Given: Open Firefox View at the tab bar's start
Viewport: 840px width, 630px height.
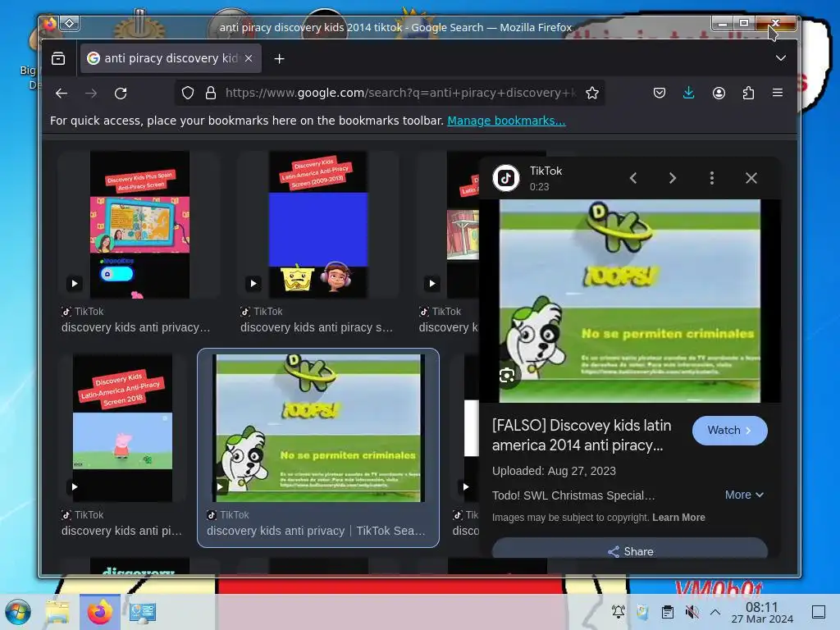Looking at the screenshot, I should point(58,58).
